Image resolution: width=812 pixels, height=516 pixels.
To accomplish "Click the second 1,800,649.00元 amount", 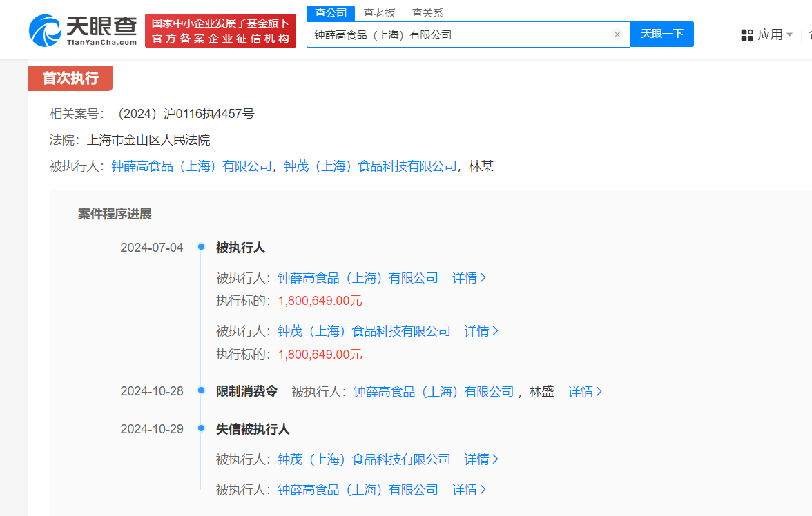I will click(320, 355).
